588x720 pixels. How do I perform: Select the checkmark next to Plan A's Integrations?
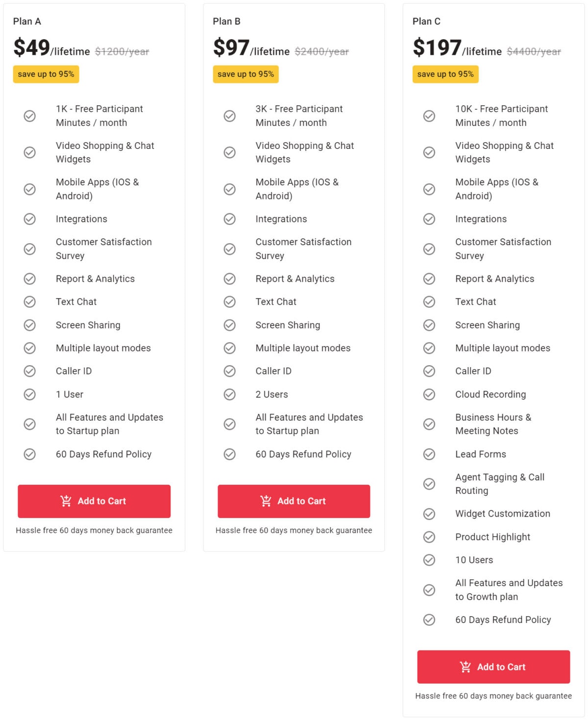29,219
